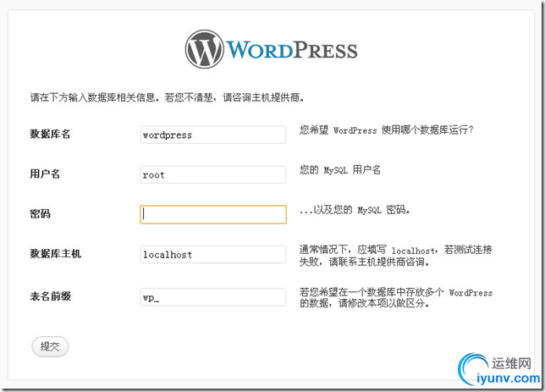Submit the form with the 提交 button
The height and width of the screenshot is (392, 545).
[x=50, y=346]
